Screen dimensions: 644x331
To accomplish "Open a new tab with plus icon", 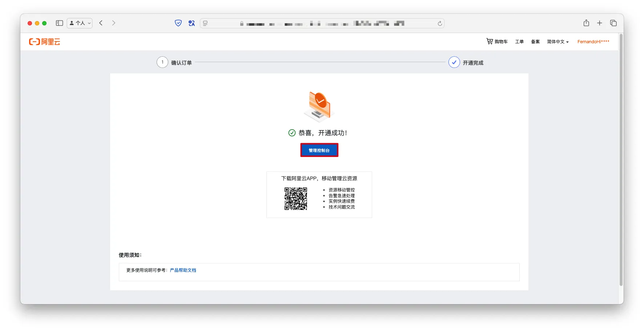I will coord(600,23).
